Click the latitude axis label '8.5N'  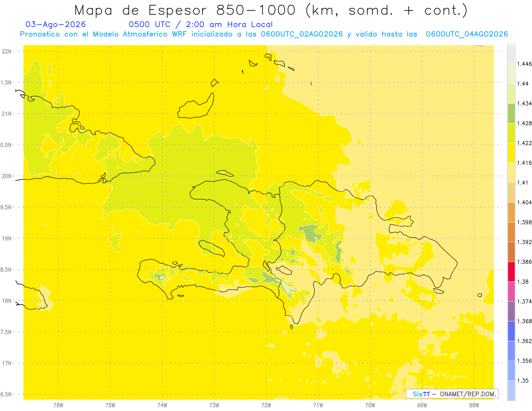[6, 270]
